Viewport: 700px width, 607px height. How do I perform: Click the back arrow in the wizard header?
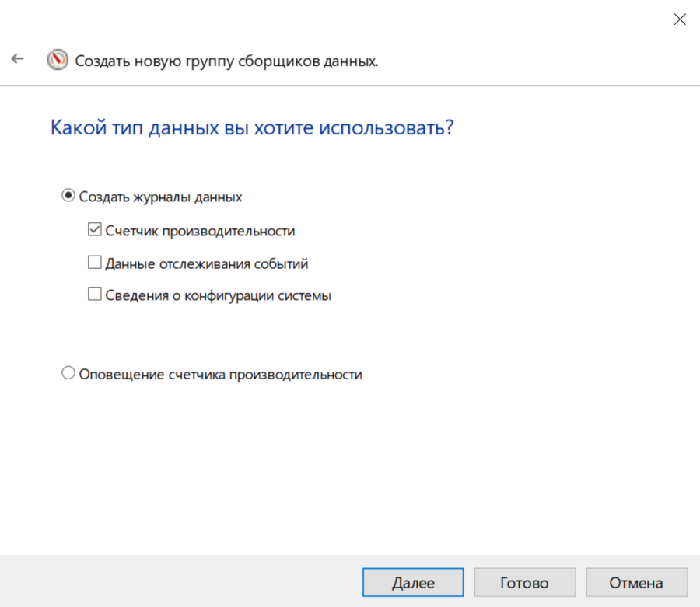(17, 60)
